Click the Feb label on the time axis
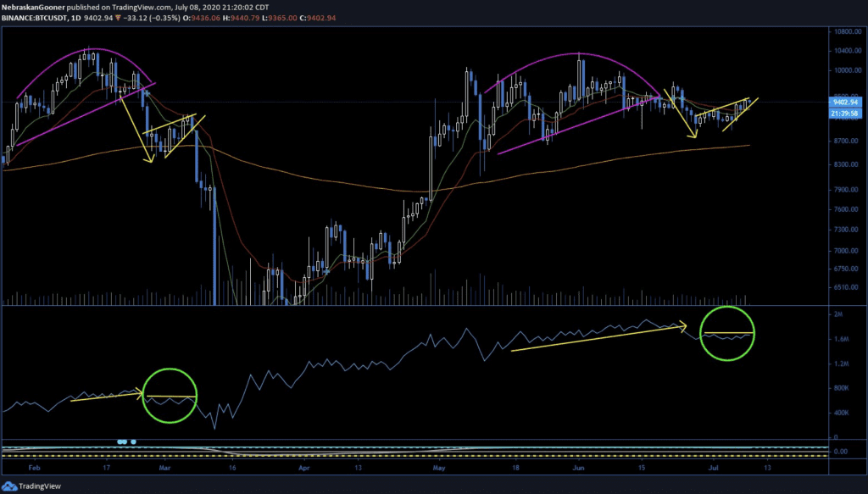 click(x=33, y=467)
